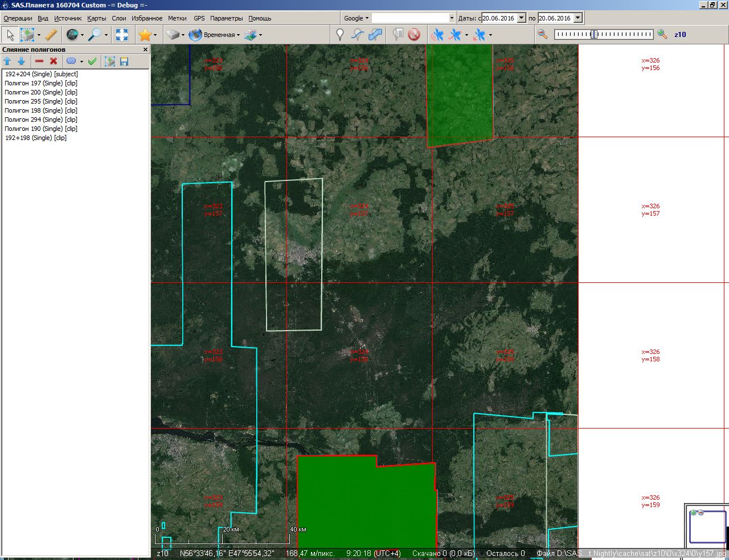729x560 pixels.
Task: Click the search text input field
Action: pyautogui.click(x=410, y=18)
